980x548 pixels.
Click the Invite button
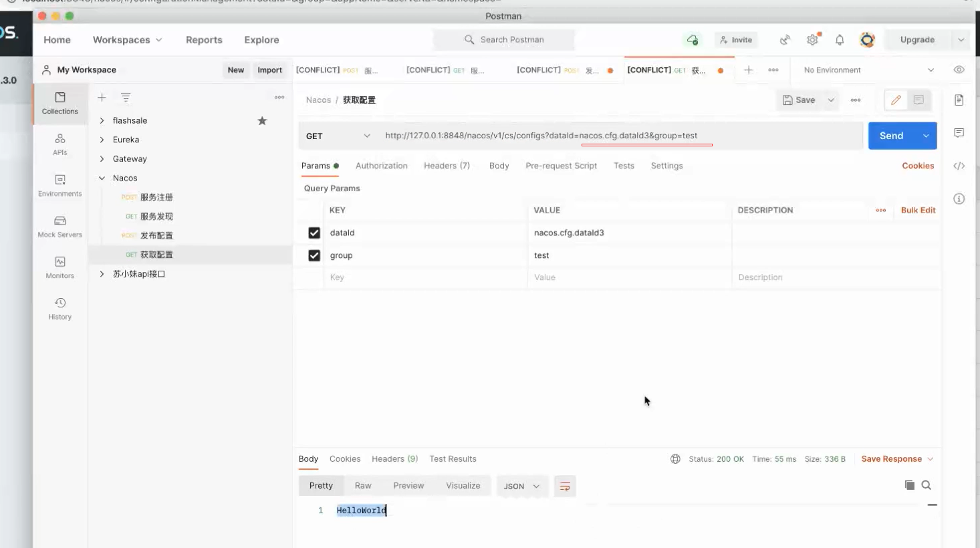click(736, 40)
